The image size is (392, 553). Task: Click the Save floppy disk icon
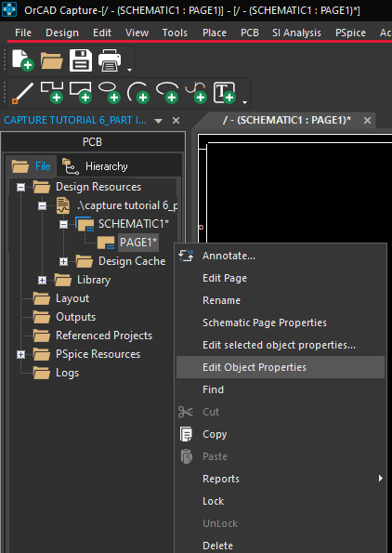81,60
